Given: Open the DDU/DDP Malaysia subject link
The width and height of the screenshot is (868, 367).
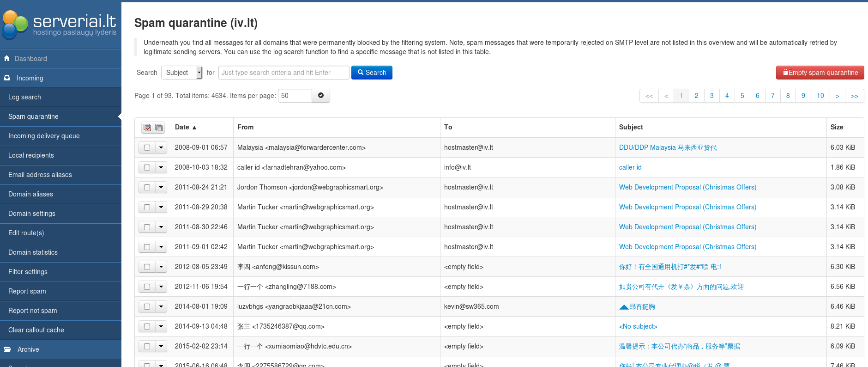Looking at the screenshot, I should click(x=667, y=148).
